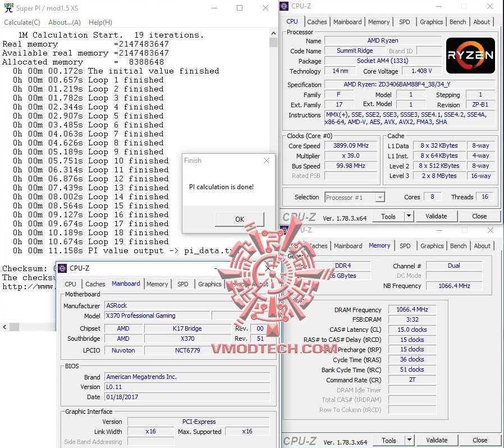Select Mainboard tab in Mainboard CPU-Z window
The image size is (504, 448).
[x=126, y=284]
